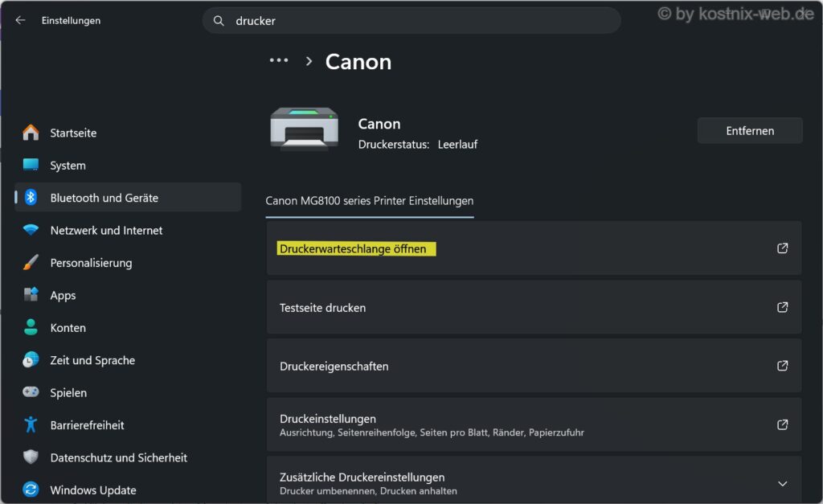Click the Personalisierung paintbrush icon
823x504 pixels.
click(x=31, y=262)
